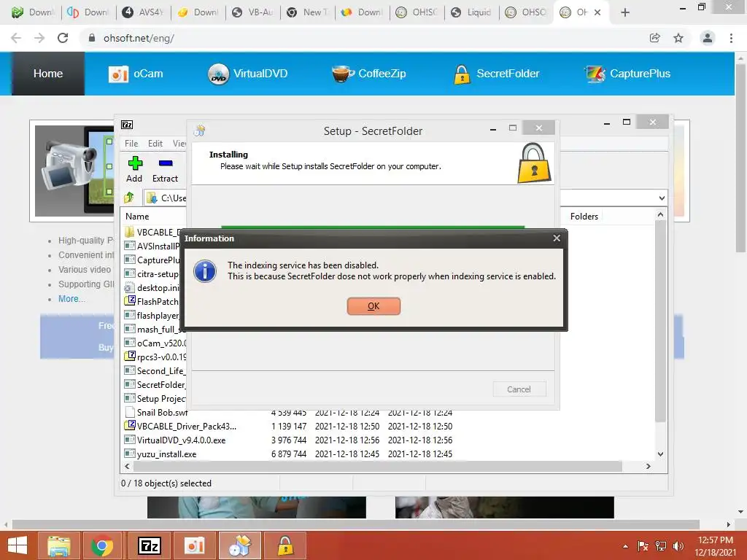The height and width of the screenshot is (560, 747).
Task: Select the rpcs3-v0.0.19 archive row
Action: [x=155, y=357]
